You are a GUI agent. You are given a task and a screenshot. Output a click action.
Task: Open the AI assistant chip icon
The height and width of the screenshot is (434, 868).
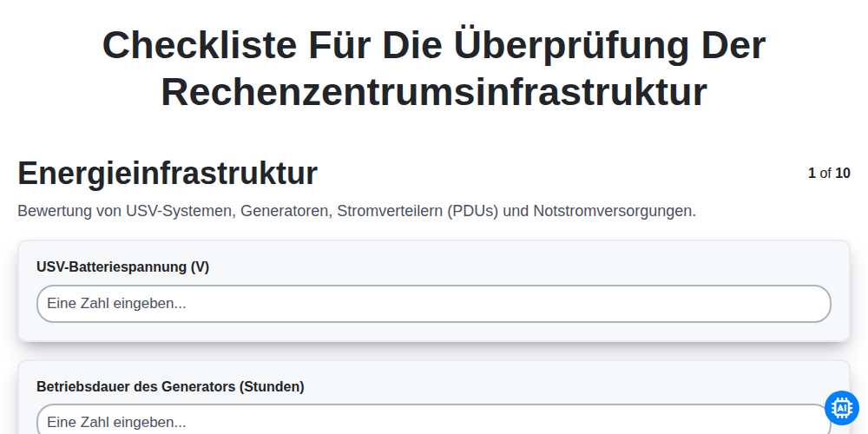[841, 408]
